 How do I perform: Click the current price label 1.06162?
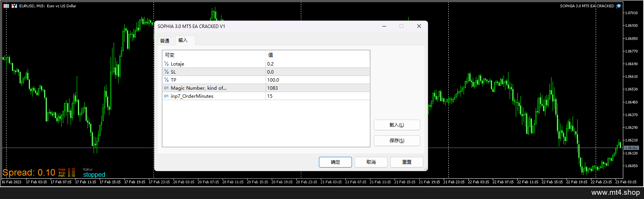tap(631, 148)
